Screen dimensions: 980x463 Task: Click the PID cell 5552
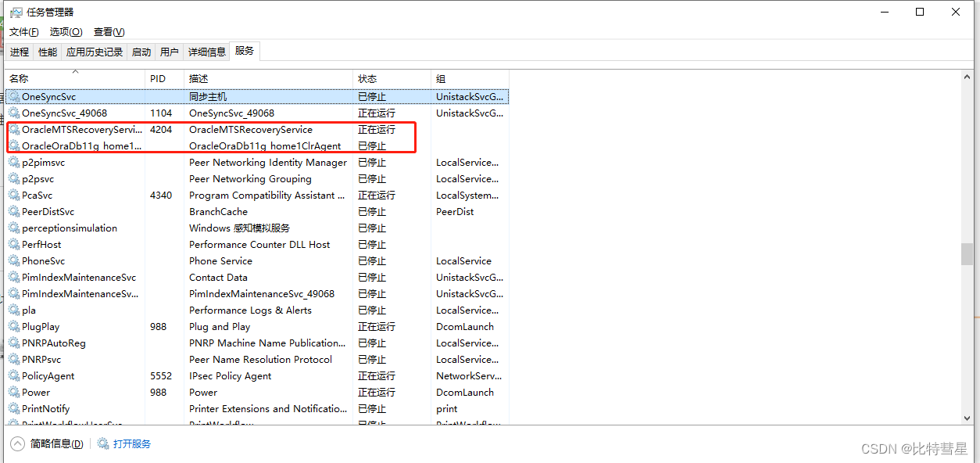(161, 376)
